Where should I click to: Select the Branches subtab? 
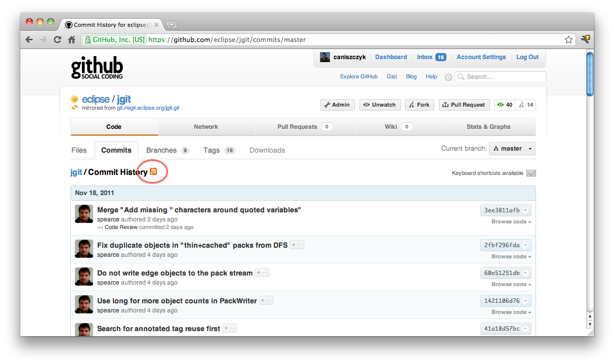[168, 150]
